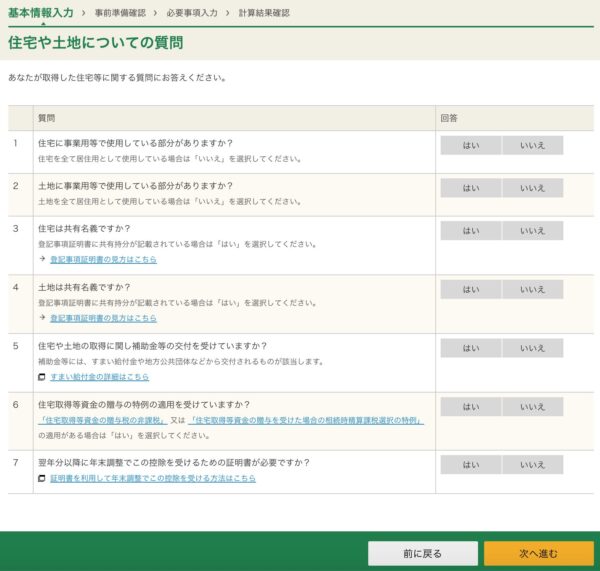Choose いいえ for question 7 about 年末調整 certificate
This screenshot has width=600, height=571.
(x=532, y=465)
